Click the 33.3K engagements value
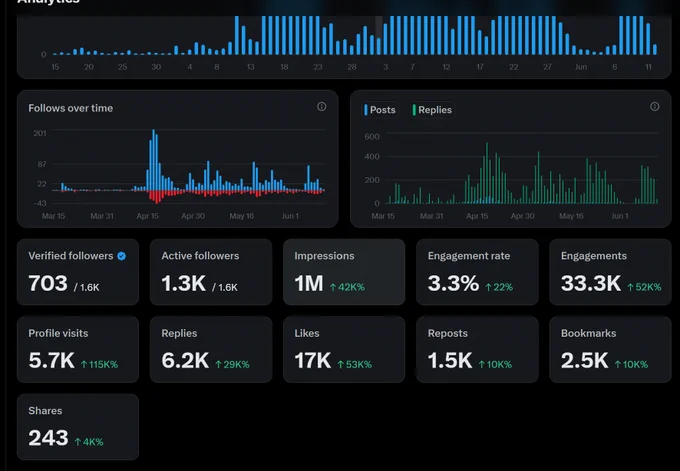 [591, 284]
